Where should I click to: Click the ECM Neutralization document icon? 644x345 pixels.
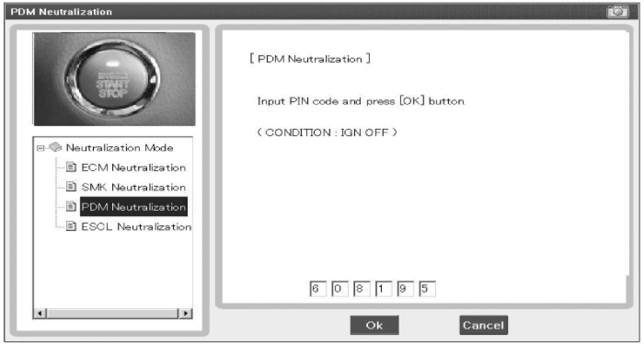click(72, 168)
